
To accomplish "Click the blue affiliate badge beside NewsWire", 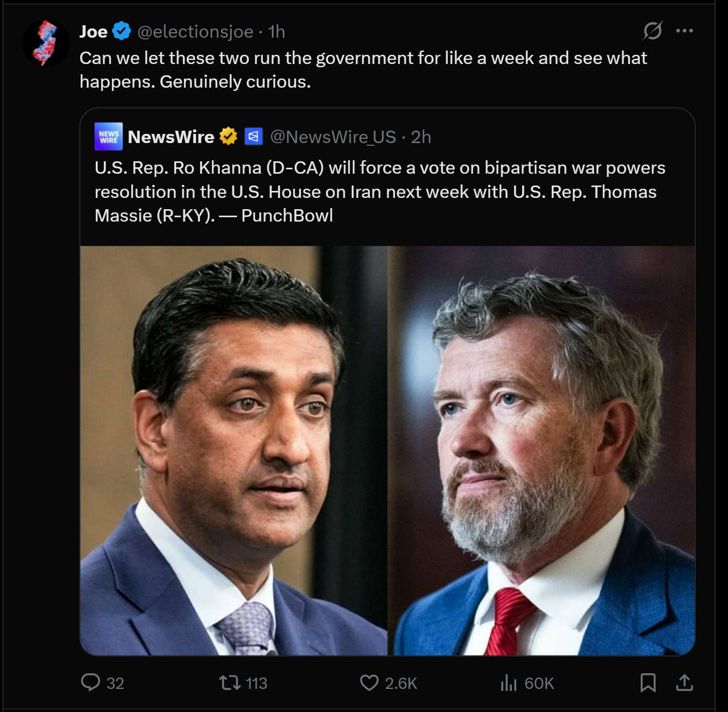I will (x=254, y=137).
